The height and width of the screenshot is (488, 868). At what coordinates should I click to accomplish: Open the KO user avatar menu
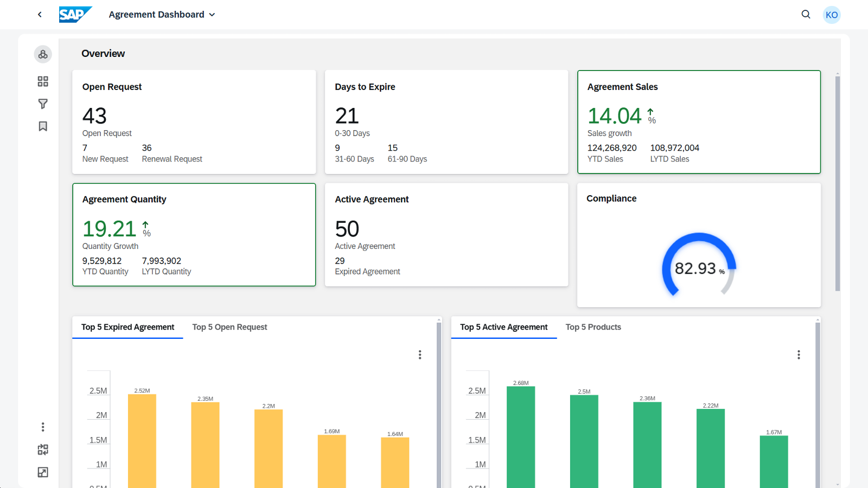(x=831, y=15)
